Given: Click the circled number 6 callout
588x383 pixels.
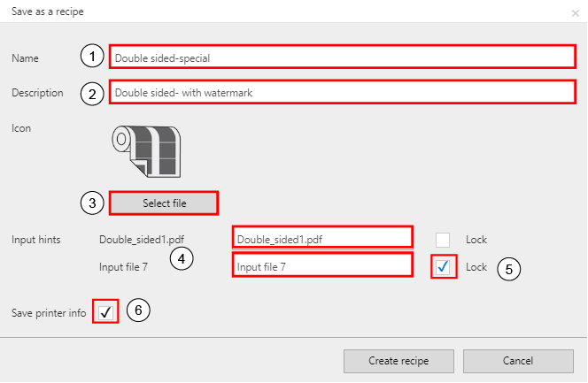Looking at the screenshot, I should [x=138, y=310].
